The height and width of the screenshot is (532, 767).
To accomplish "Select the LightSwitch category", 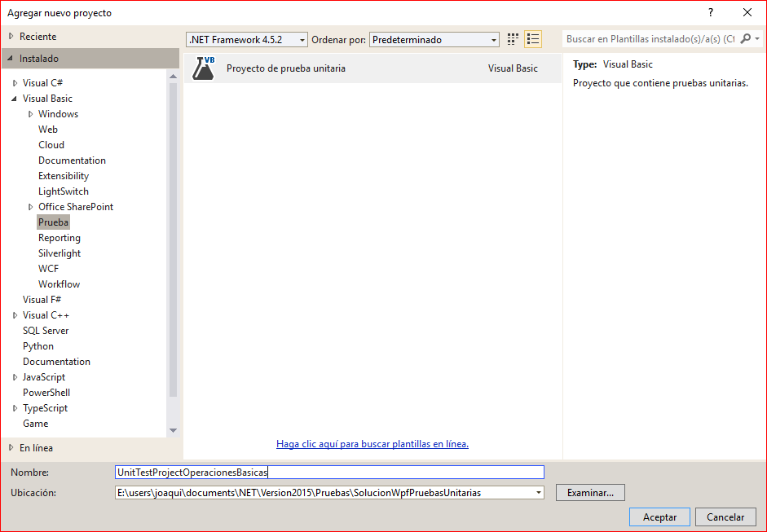I will tap(64, 191).
